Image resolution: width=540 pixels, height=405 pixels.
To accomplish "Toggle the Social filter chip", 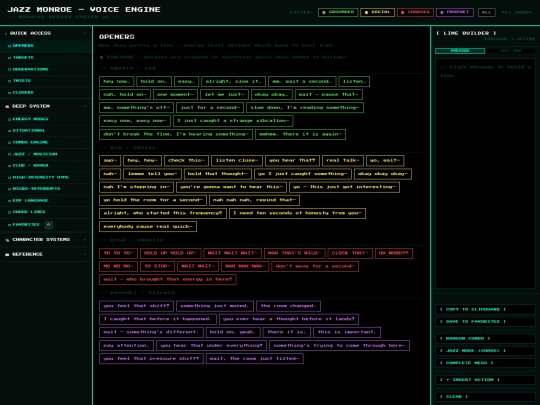I will pyautogui.click(x=377, y=12).
